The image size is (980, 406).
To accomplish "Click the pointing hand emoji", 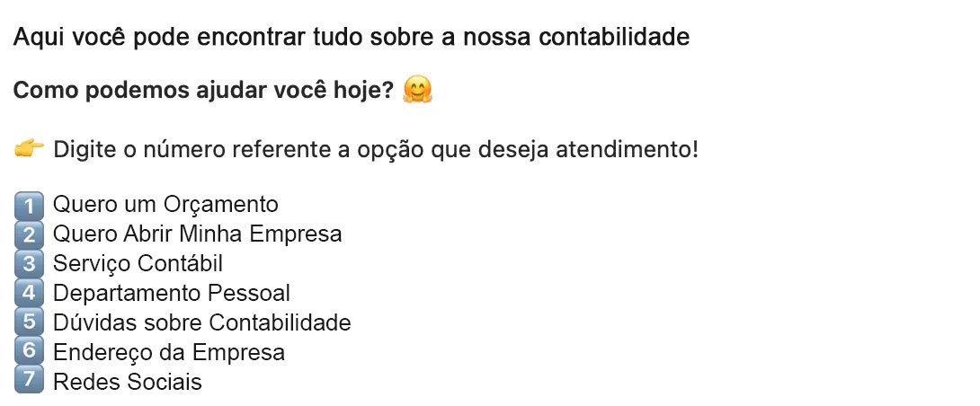I will click(x=30, y=148).
